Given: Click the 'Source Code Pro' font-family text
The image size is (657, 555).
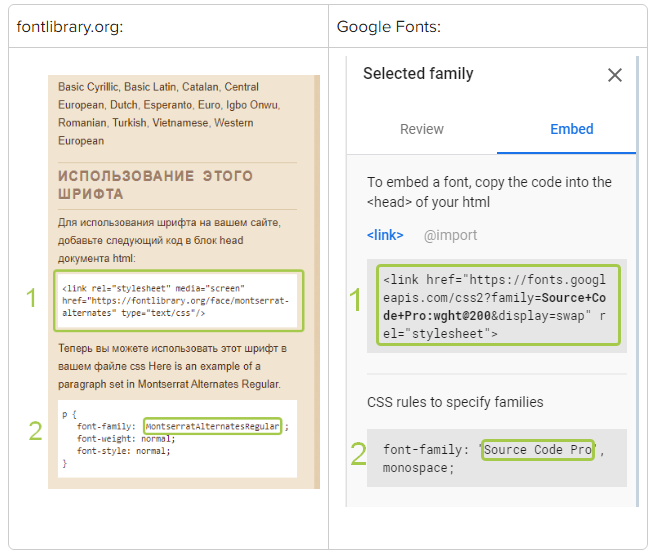Looking at the screenshot, I should 538,449.
